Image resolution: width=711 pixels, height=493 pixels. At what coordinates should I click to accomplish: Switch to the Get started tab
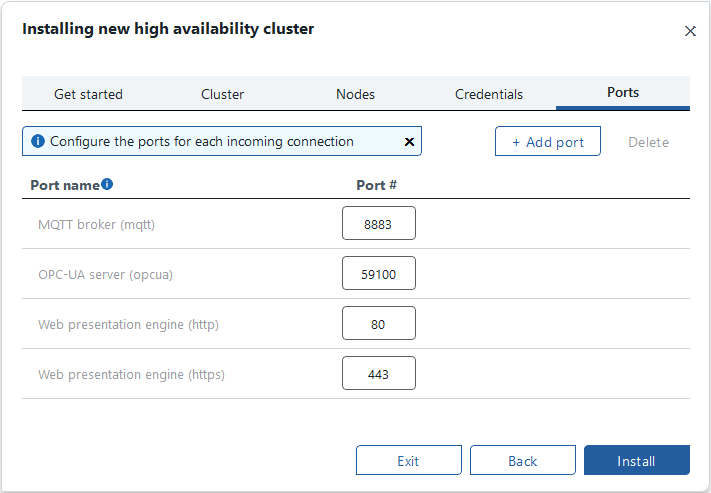click(x=88, y=94)
